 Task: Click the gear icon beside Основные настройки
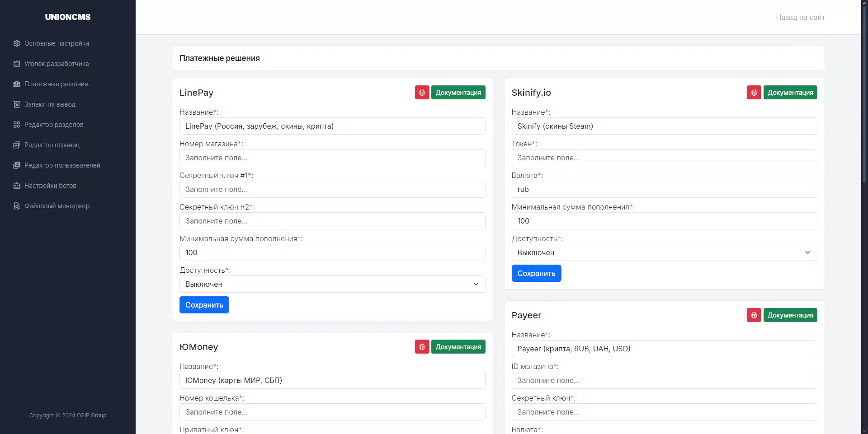17,43
